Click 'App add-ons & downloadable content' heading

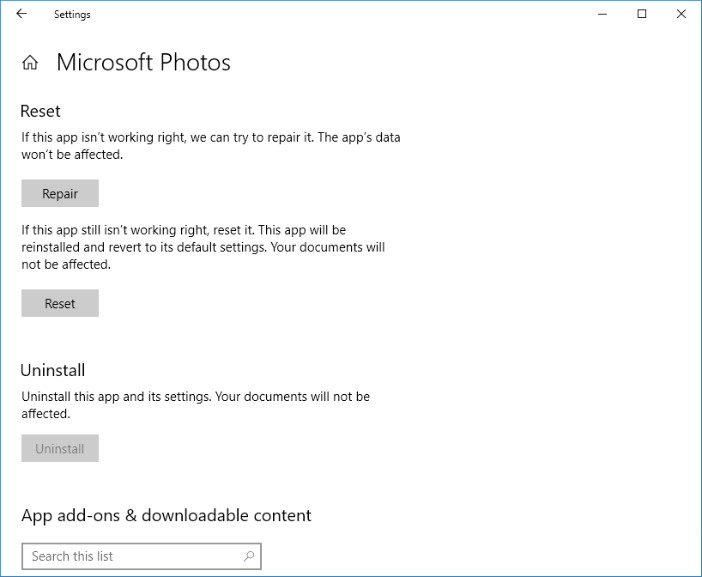pyautogui.click(x=166, y=516)
